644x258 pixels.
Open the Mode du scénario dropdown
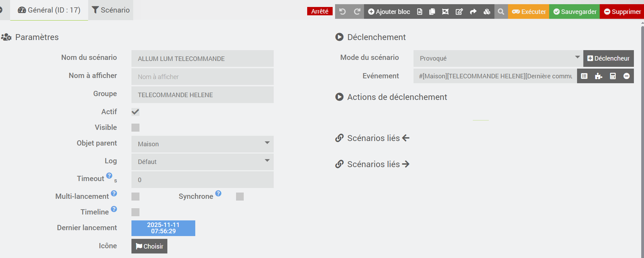click(x=498, y=58)
